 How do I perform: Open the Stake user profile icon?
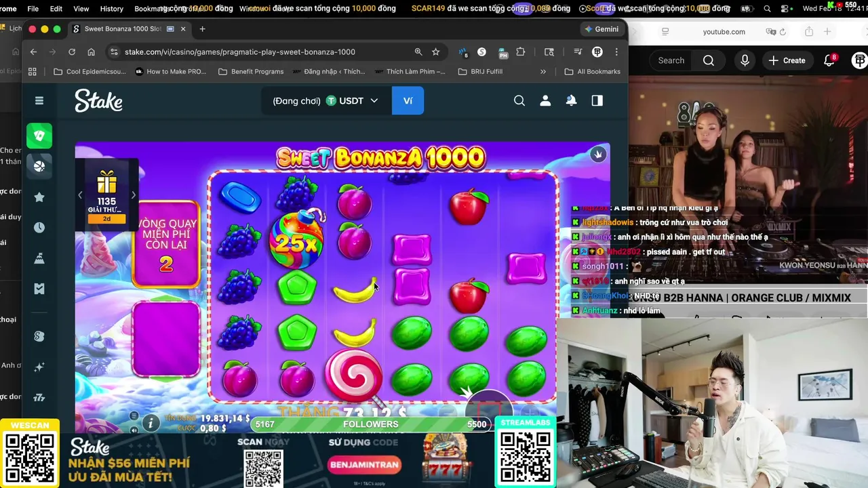pyautogui.click(x=545, y=100)
